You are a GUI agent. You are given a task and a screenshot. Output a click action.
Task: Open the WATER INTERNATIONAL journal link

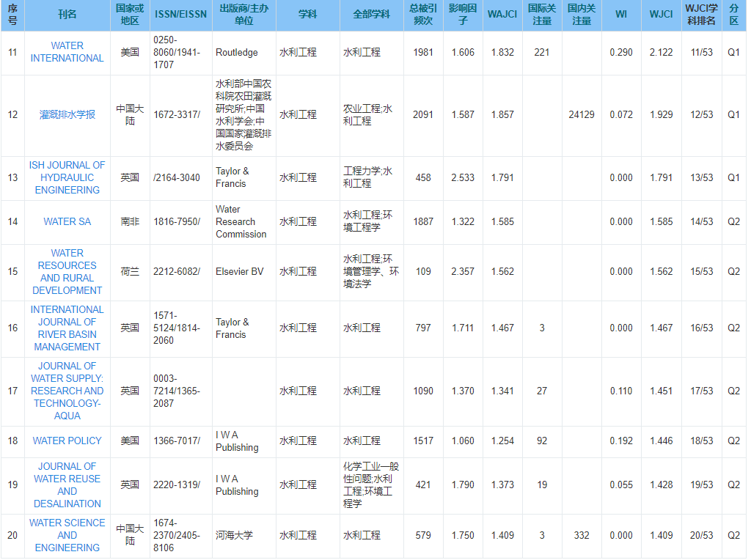67,52
